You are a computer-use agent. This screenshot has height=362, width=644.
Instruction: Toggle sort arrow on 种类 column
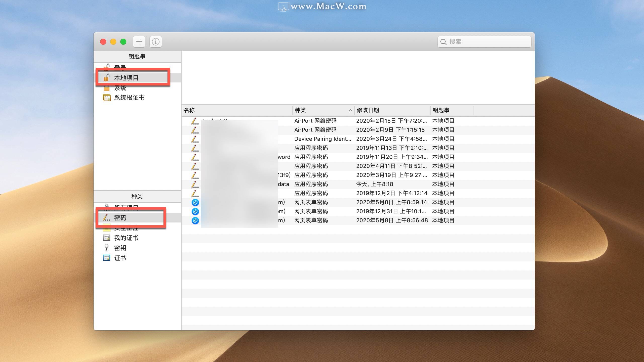[x=350, y=110]
